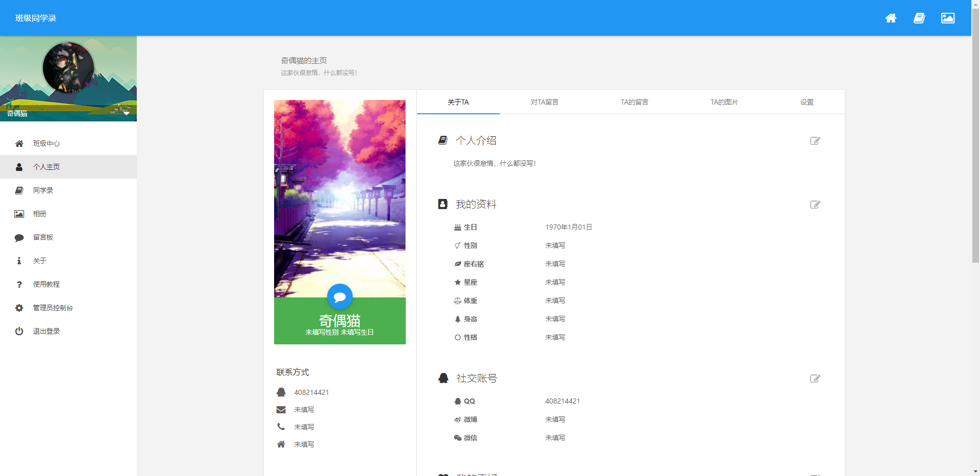Click the question mark icon beside 使用教程
This screenshot has height=476, width=980.
(19, 284)
